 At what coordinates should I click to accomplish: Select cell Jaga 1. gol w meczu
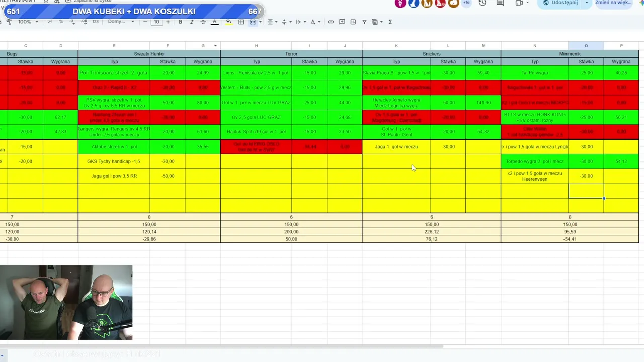(x=396, y=147)
